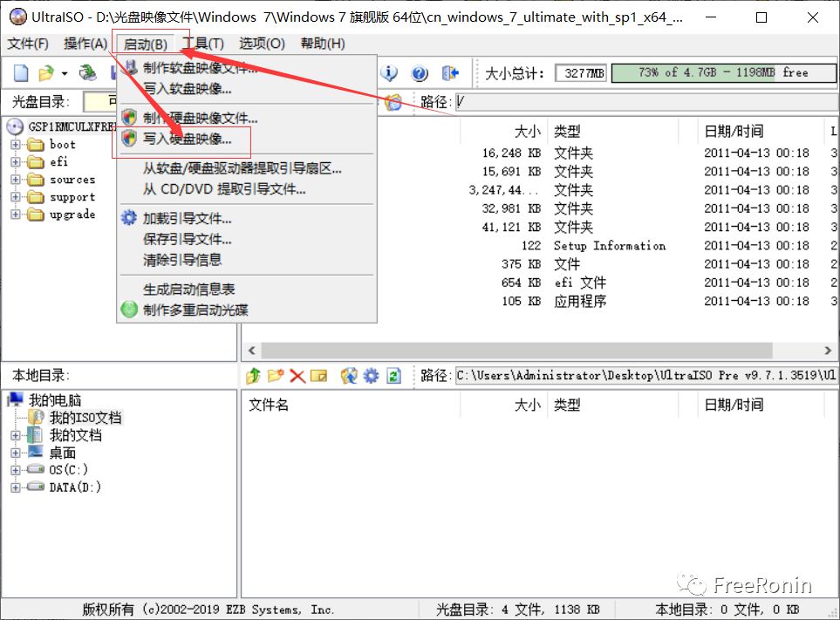Click the Open CD/DVD drive icon
This screenshot has width=840, height=620.
coord(88,73)
